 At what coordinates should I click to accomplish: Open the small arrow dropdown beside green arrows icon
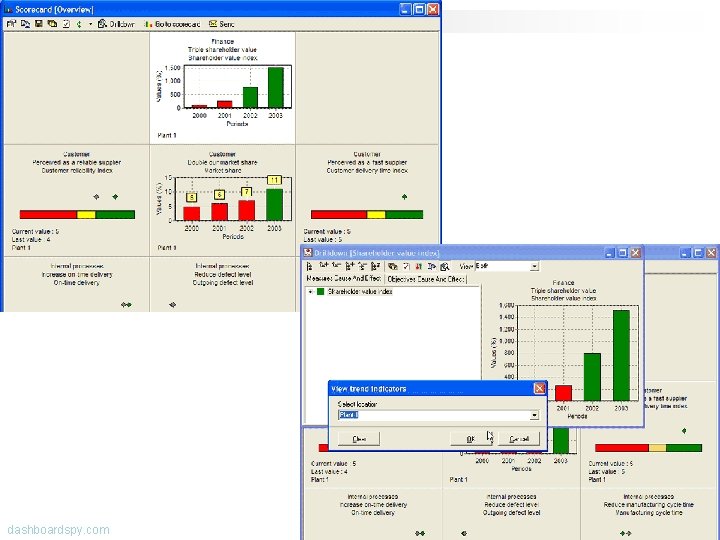[90, 24]
